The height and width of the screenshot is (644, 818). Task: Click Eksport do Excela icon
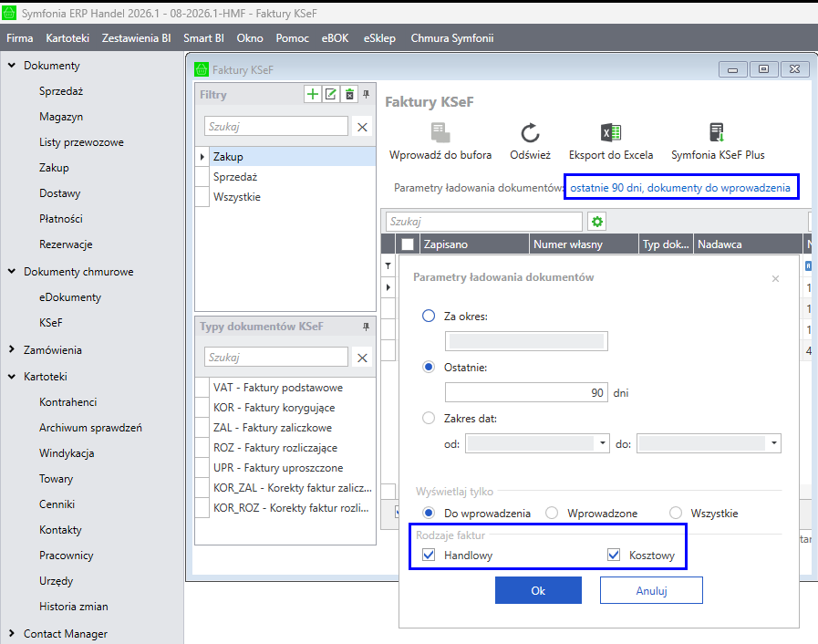point(611,133)
